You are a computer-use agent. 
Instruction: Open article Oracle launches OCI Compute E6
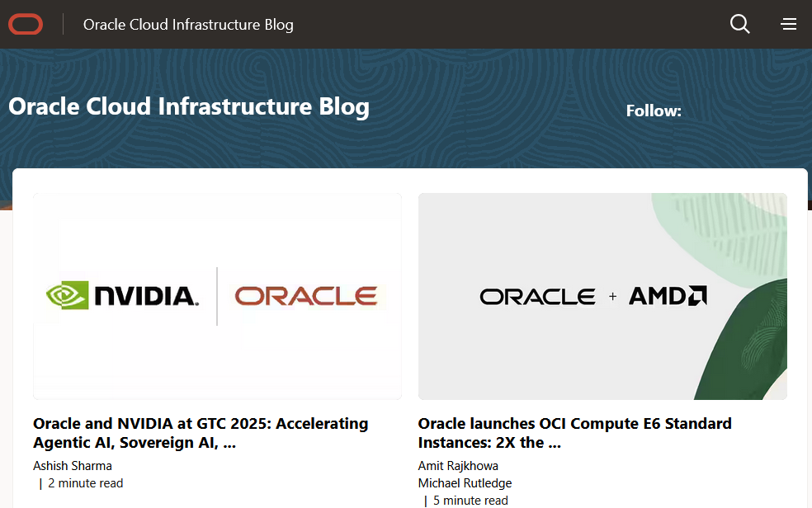(574, 433)
